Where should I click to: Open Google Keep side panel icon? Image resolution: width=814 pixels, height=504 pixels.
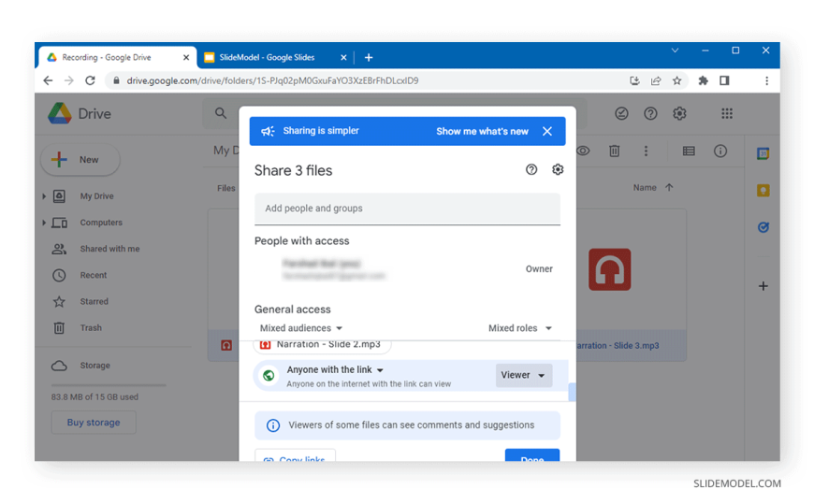pyautogui.click(x=763, y=191)
